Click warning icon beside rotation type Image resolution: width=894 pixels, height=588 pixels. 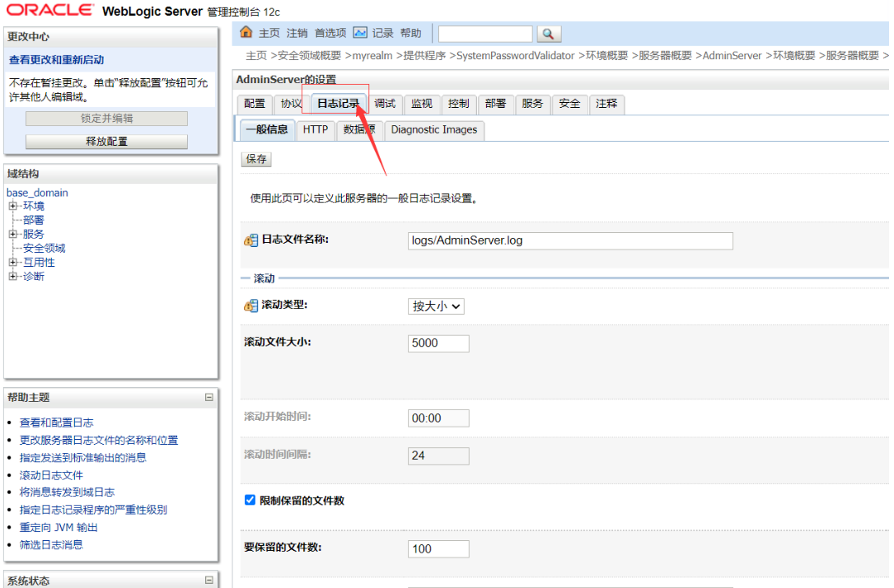click(251, 306)
